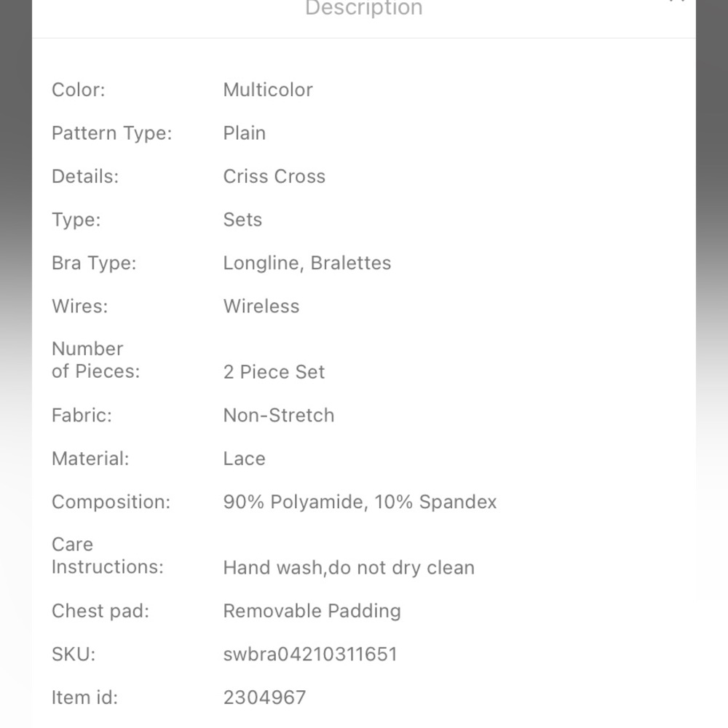Click the Care Instructions label
728x728 pixels.
coord(107,555)
